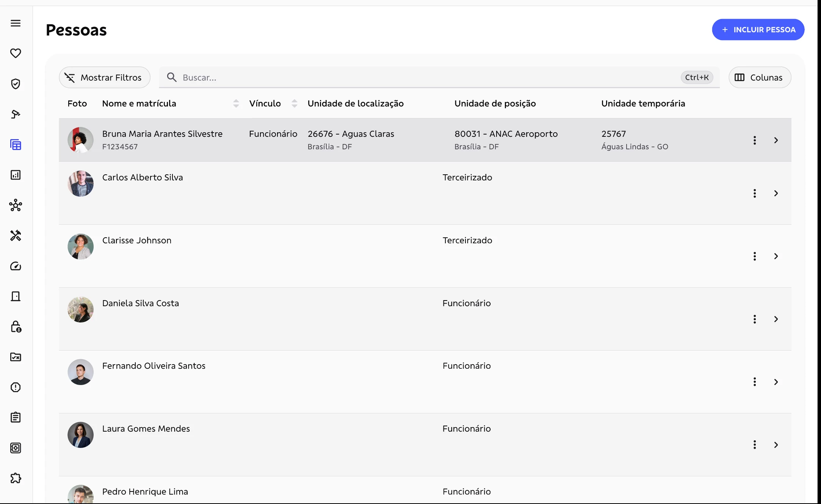This screenshot has height=504, width=821.
Task: Sort by Nome e matrícula column arrows
Action: click(236, 103)
